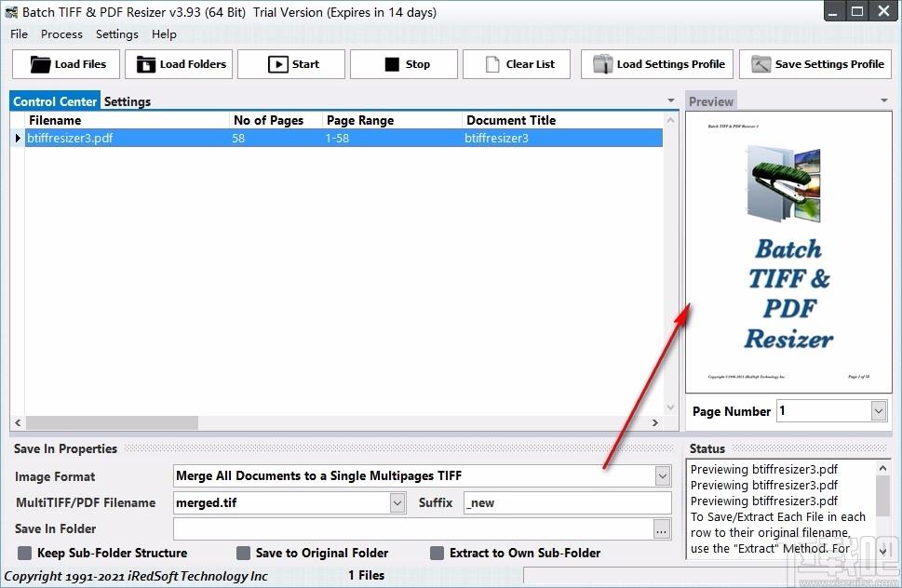Click the black Stop square icon
Image resolution: width=902 pixels, height=588 pixels.
tap(392, 64)
